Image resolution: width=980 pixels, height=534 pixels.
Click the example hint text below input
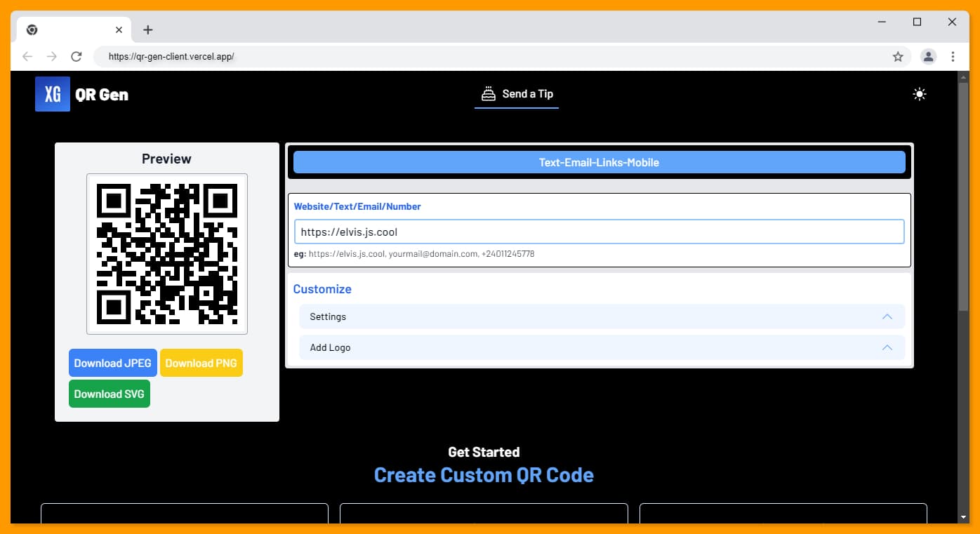pyautogui.click(x=414, y=254)
